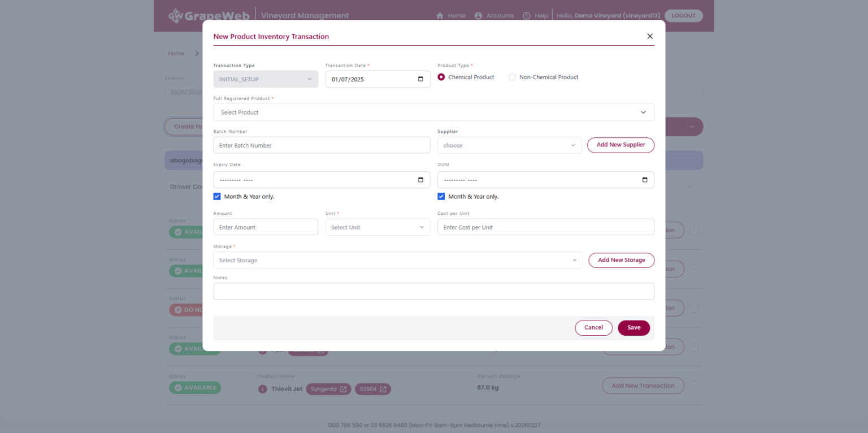Click into the Enter Batch Number field
Viewport: 868px width, 433px height.
[x=322, y=145]
